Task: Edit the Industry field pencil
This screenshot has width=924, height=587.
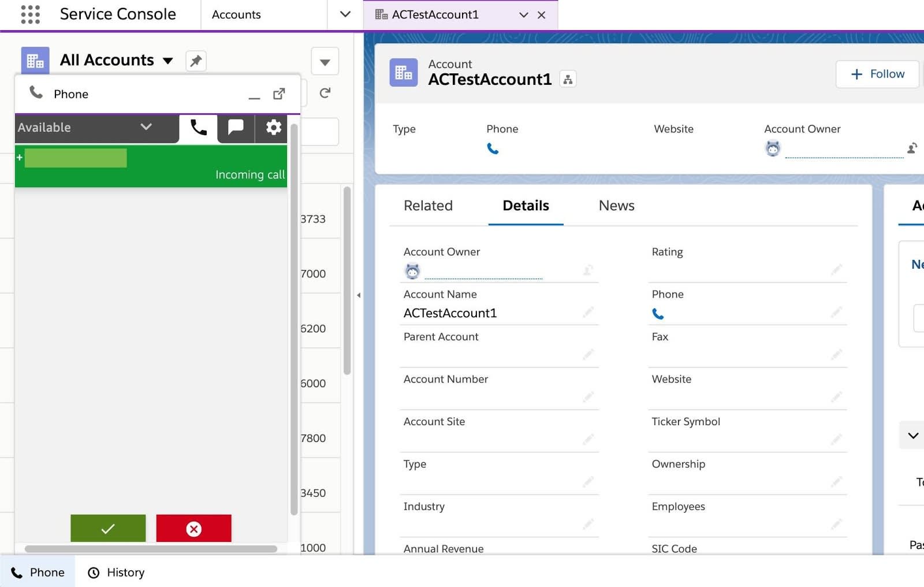Action: [x=588, y=525]
